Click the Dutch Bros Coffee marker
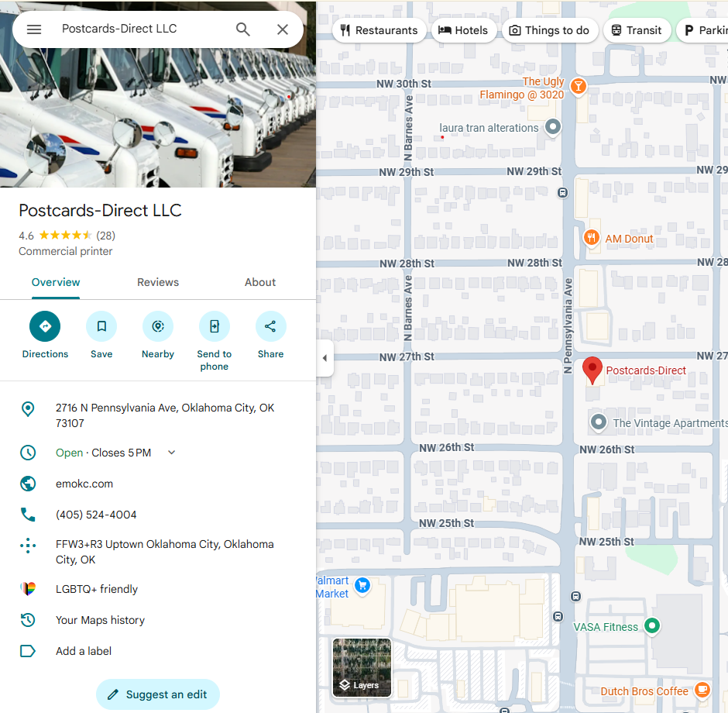This screenshot has width=728, height=713. pos(702,689)
